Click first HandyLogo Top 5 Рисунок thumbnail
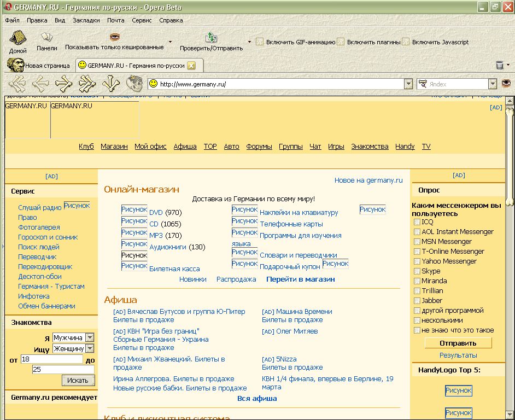This screenshot has width=515, height=420. pos(459,390)
